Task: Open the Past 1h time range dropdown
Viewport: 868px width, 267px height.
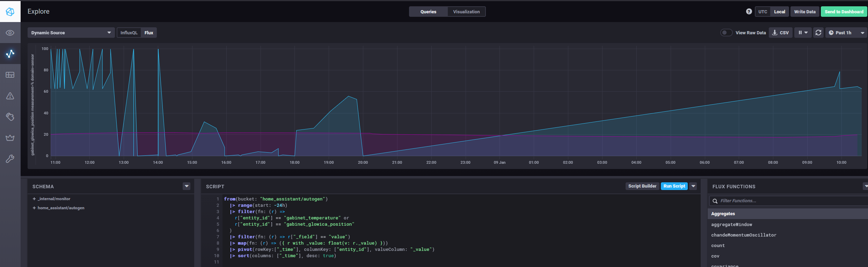Action: [846, 33]
